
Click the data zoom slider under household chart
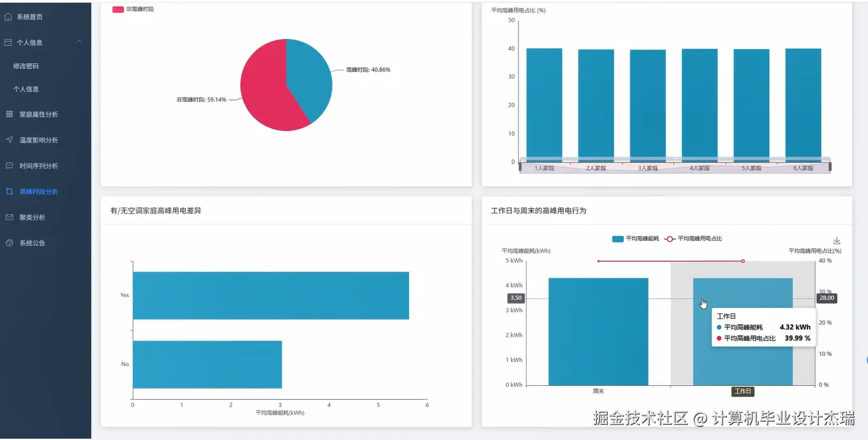tap(675, 167)
